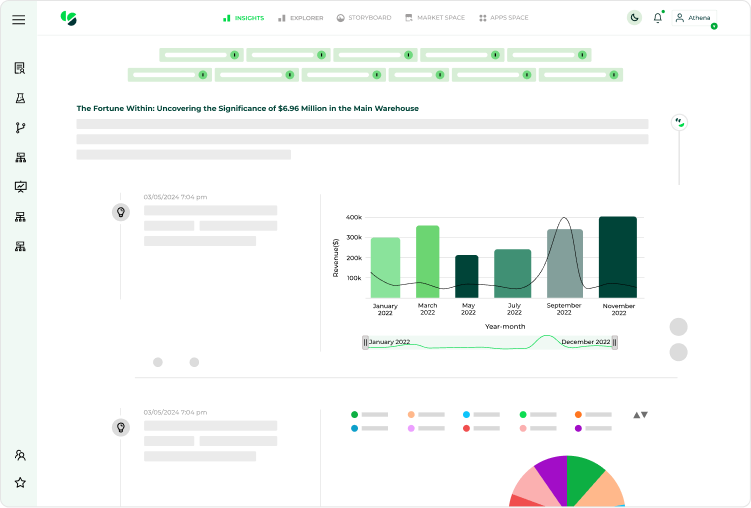Viewport: 751px width, 508px height.
Task: Open favorites via the star icon
Action: tap(20, 482)
